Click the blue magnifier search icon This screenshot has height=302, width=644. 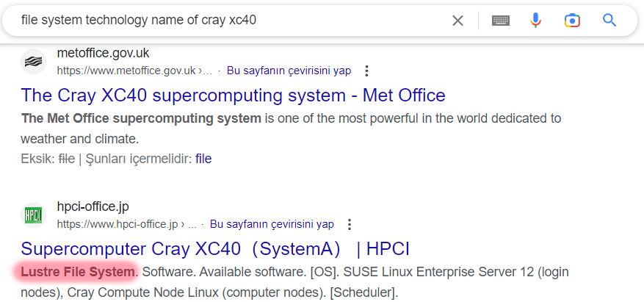(609, 21)
